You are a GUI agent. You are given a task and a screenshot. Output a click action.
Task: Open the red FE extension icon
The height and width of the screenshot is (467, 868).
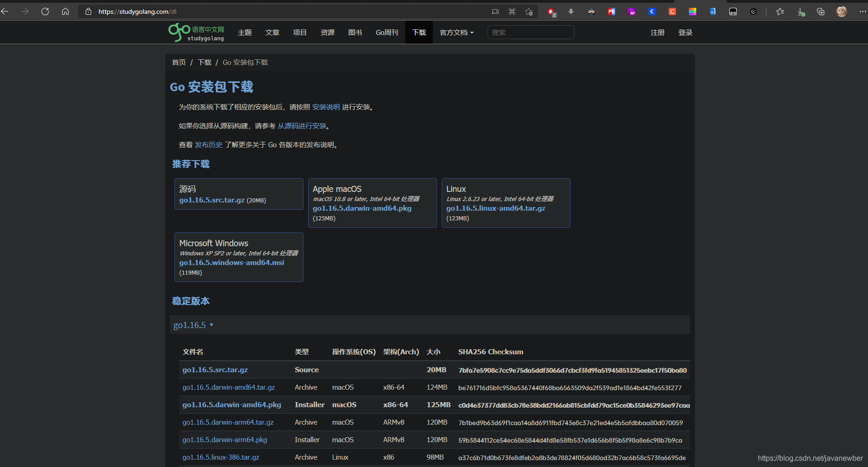(612, 12)
